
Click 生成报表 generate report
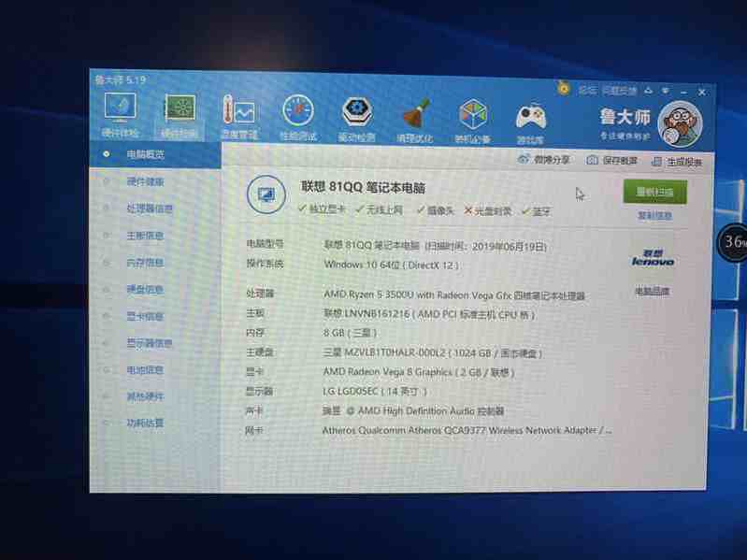677,162
